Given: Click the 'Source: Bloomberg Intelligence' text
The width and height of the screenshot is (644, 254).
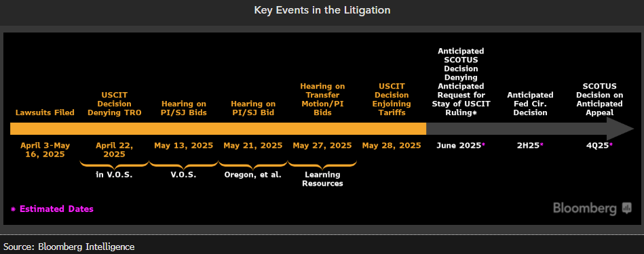Looking at the screenshot, I should (69, 247).
